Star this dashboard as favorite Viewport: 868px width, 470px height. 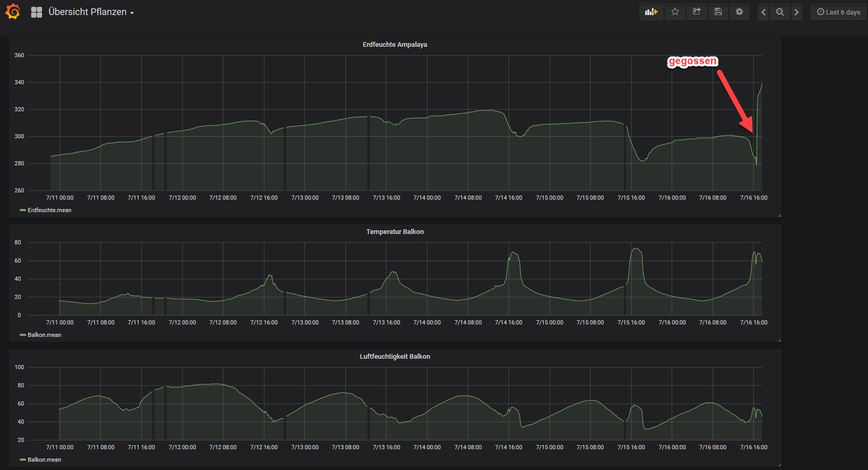(x=675, y=12)
